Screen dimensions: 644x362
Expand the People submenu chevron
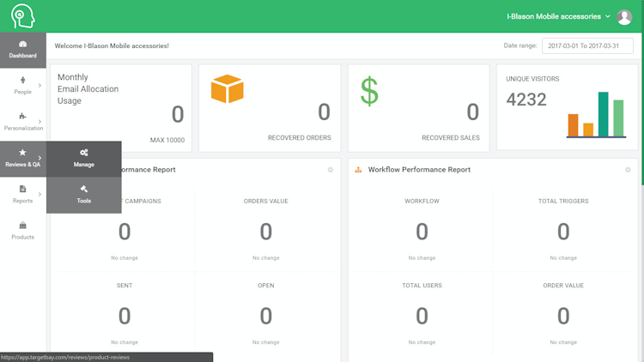tap(39, 86)
